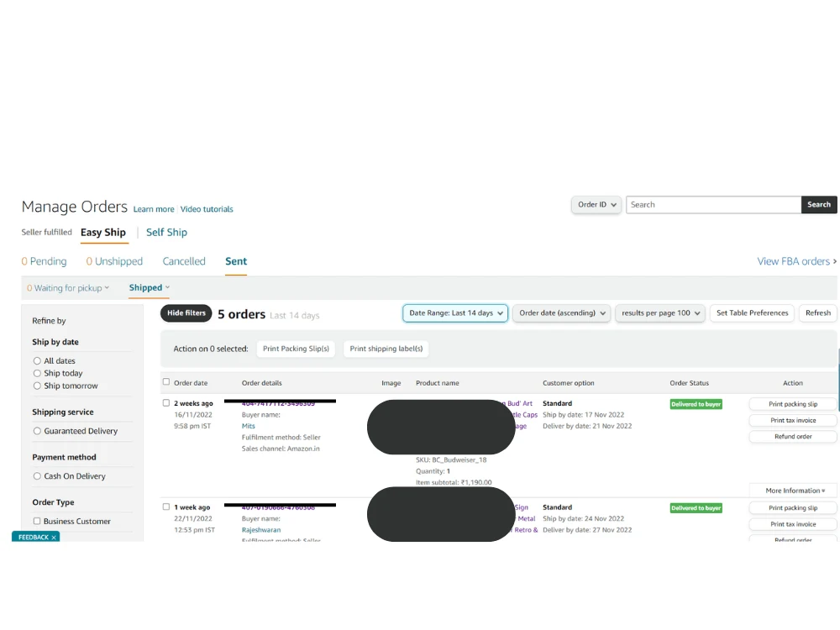
Task: Open the Date Range: Last 14 days dropdown
Action: point(455,312)
